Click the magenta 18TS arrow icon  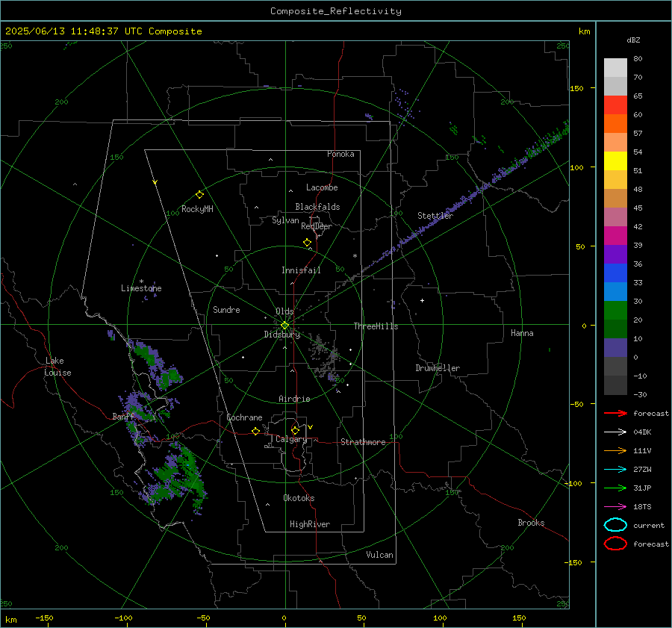(615, 507)
